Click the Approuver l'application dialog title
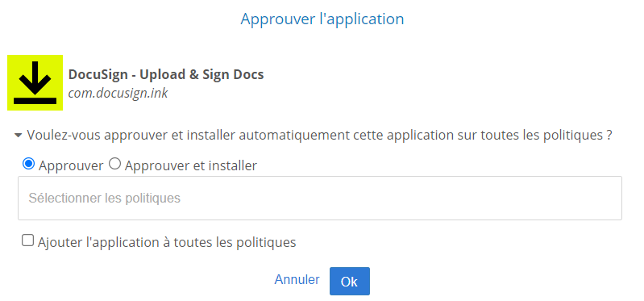644x301 pixels. click(322, 19)
